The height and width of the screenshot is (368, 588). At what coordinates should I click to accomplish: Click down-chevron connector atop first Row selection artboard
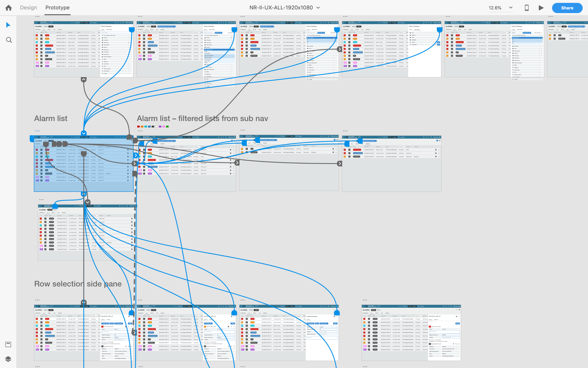coord(84,302)
